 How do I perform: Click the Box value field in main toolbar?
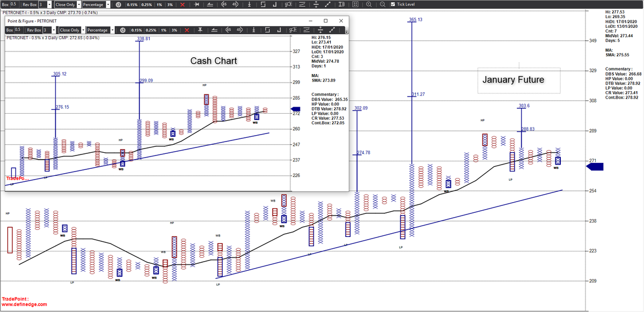tap(16, 4)
